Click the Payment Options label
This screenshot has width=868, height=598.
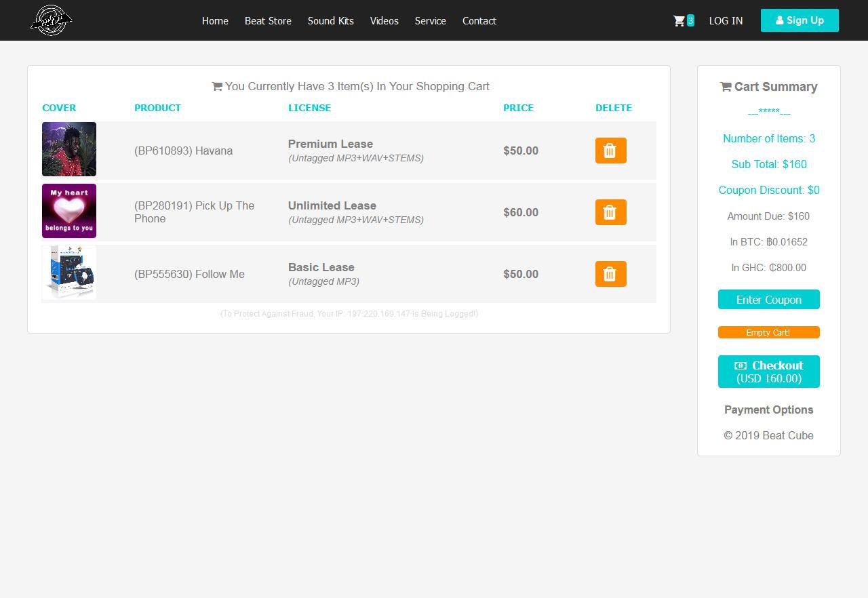(768, 410)
